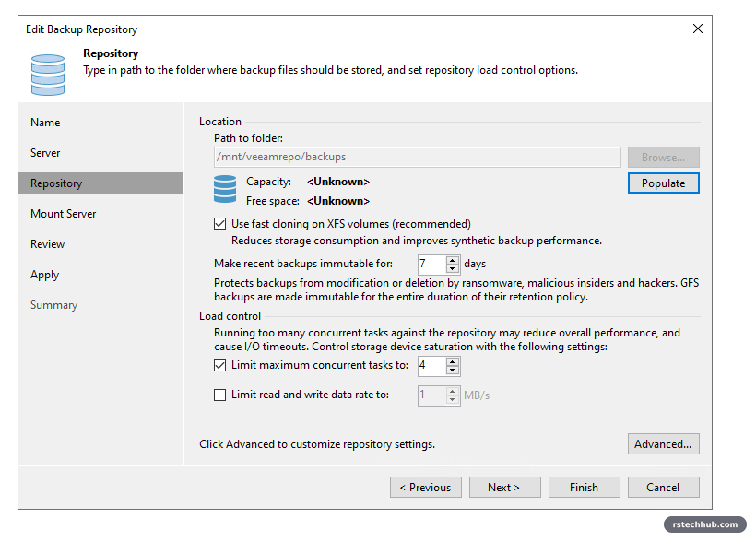
Task: Click the Free space <Unknown> value
Action: (x=338, y=201)
